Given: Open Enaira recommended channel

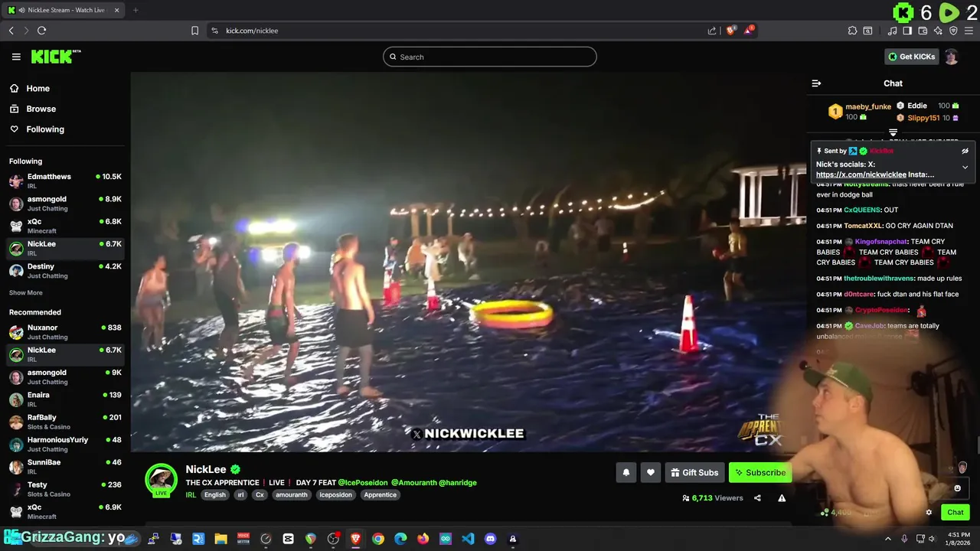Looking at the screenshot, I should pos(65,399).
